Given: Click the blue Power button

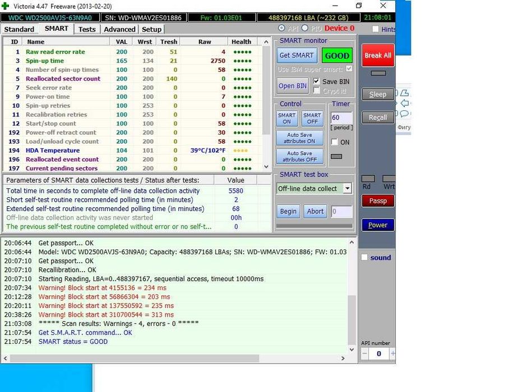Looking at the screenshot, I should click(378, 225).
